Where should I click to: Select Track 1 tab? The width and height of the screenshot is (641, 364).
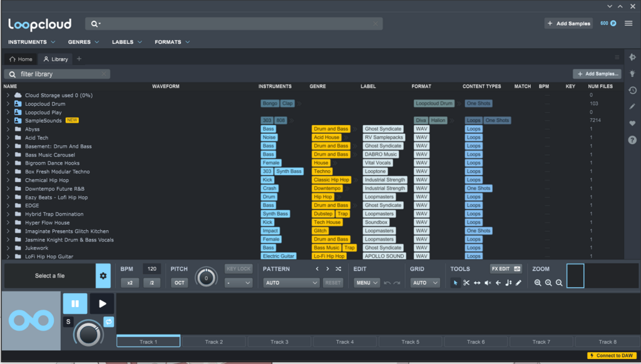click(148, 341)
